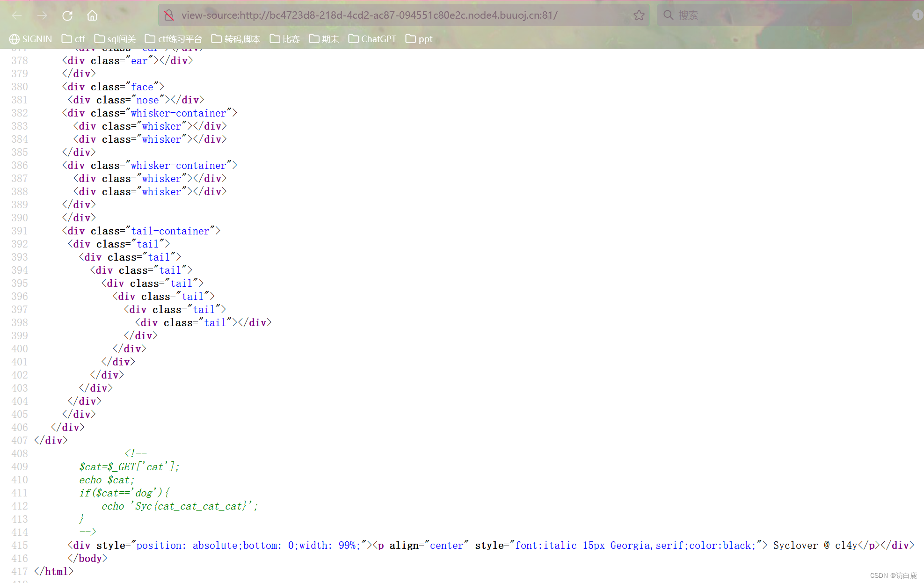This screenshot has height=583, width=924.
Task: Click the forward navigation arrow
Action: (x=42, y=15)
